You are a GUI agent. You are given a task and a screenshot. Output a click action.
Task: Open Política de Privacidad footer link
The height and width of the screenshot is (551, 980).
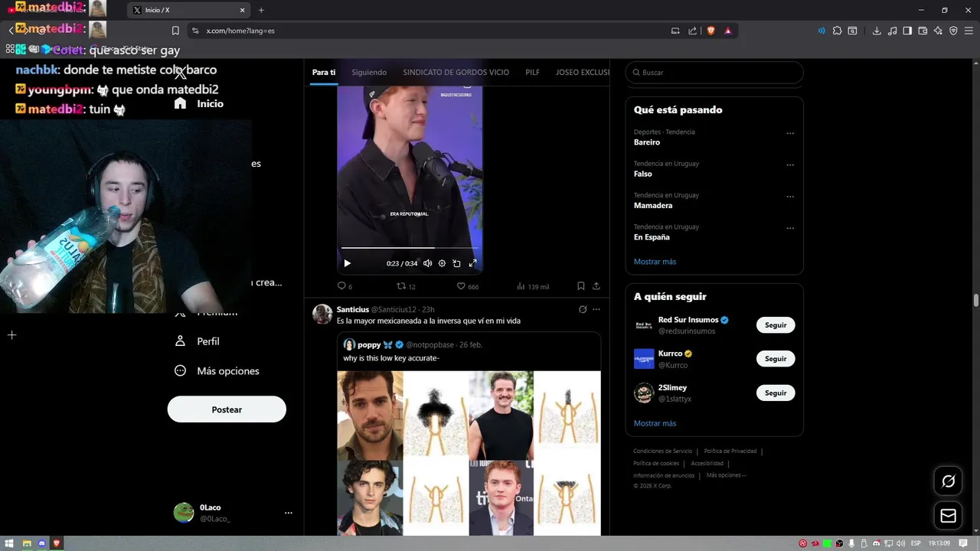pos(730,452)
